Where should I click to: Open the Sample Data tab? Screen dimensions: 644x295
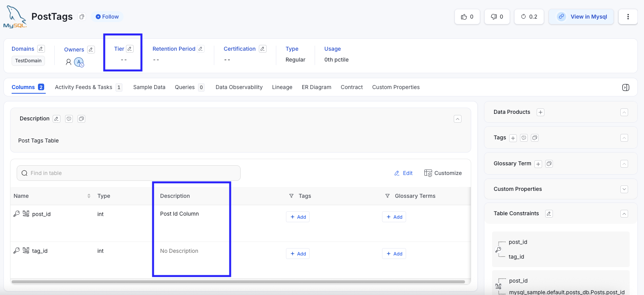coord(149,87)
